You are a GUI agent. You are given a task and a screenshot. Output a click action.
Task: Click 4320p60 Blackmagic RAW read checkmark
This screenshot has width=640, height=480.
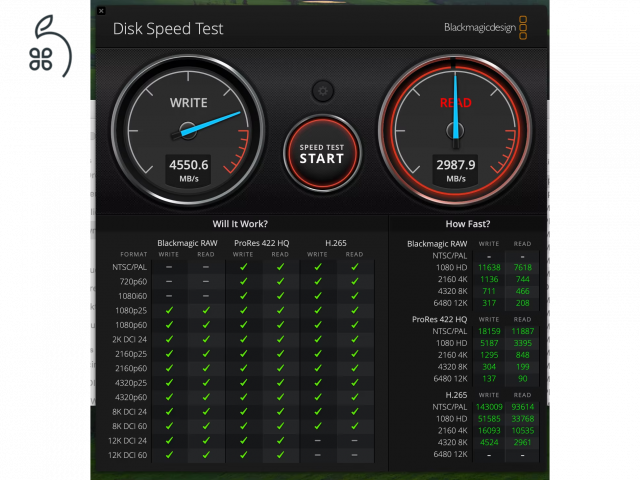[206, 397]
